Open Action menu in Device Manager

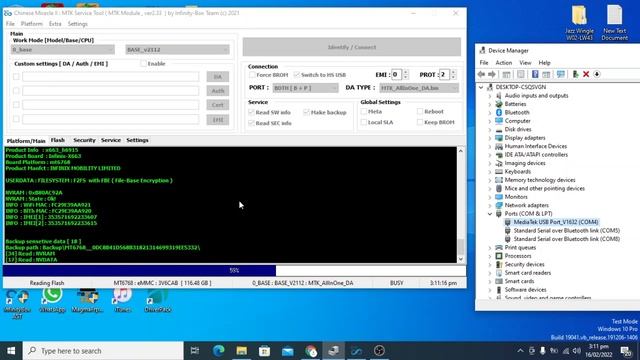tap(503, 63)
